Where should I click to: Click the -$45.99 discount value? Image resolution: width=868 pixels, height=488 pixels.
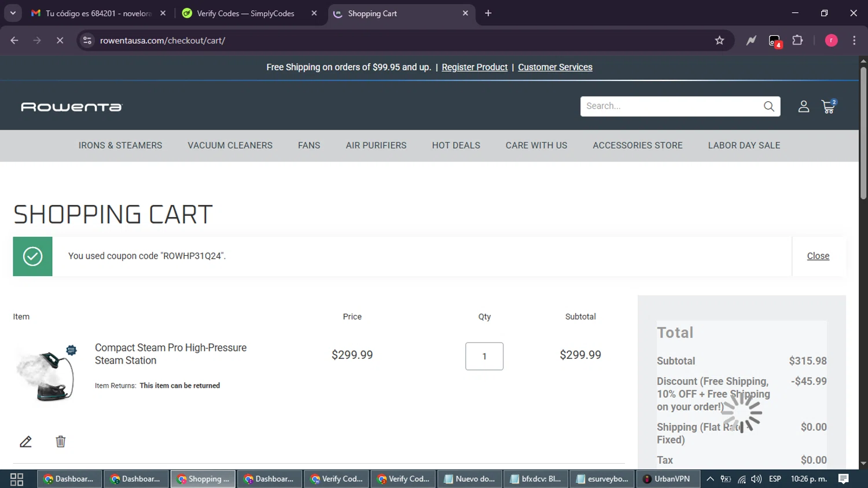[809, 381]
